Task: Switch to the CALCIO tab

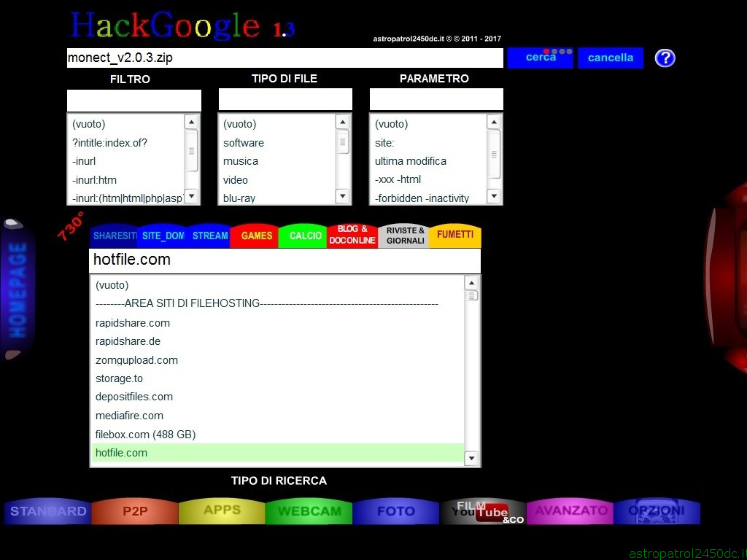Action: click(304, 236)
